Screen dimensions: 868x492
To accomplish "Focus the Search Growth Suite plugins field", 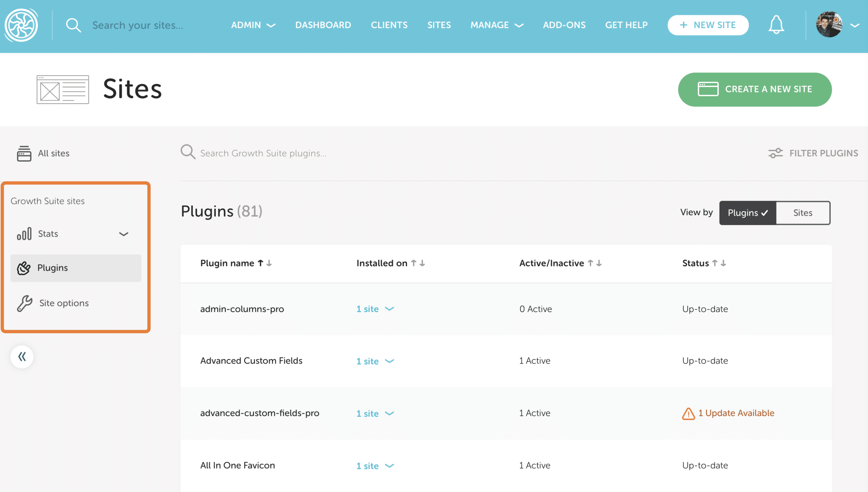I will click(263, 153).
